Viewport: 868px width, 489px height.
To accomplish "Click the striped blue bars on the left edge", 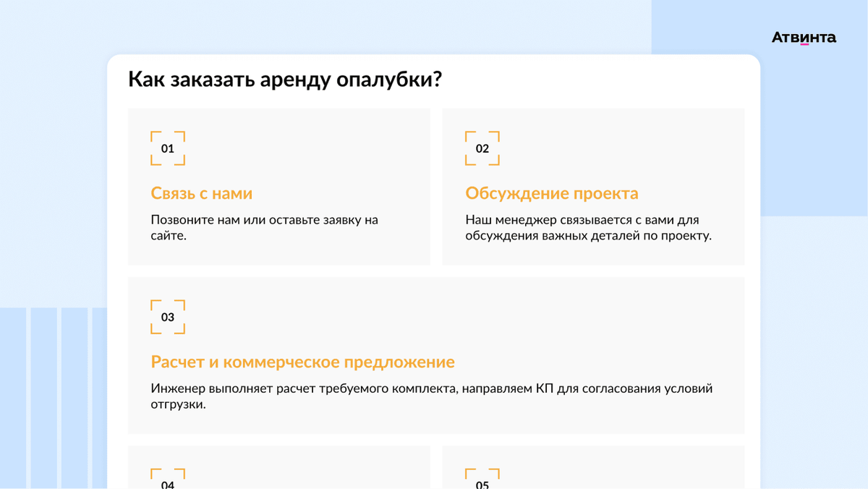I will tap(51, 398).
